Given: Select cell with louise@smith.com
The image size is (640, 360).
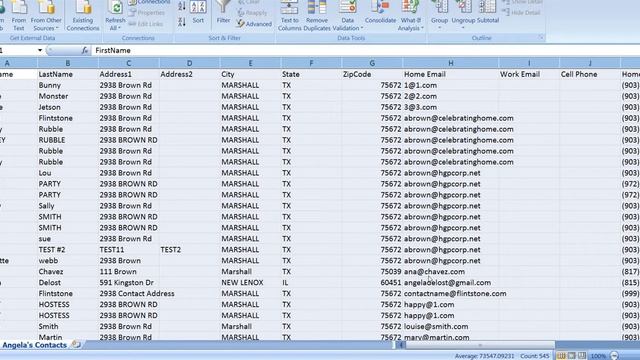Looking at the screenshot, I should coord(451,327).
